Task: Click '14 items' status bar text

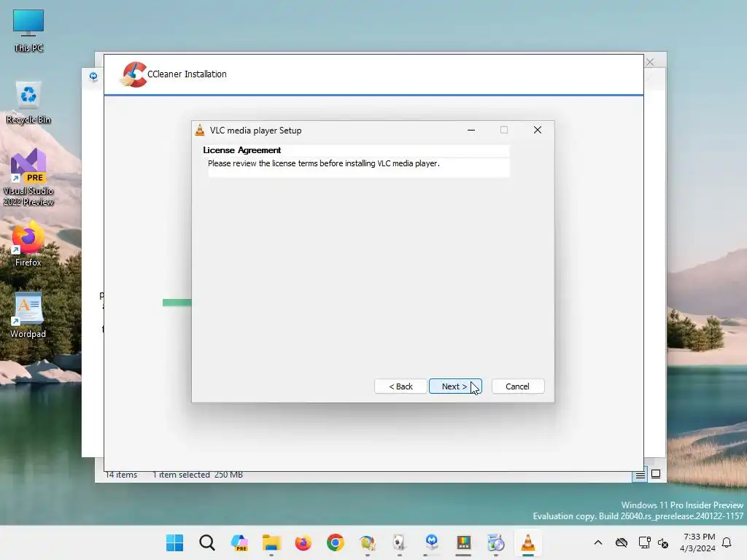Action: [121, 475]
